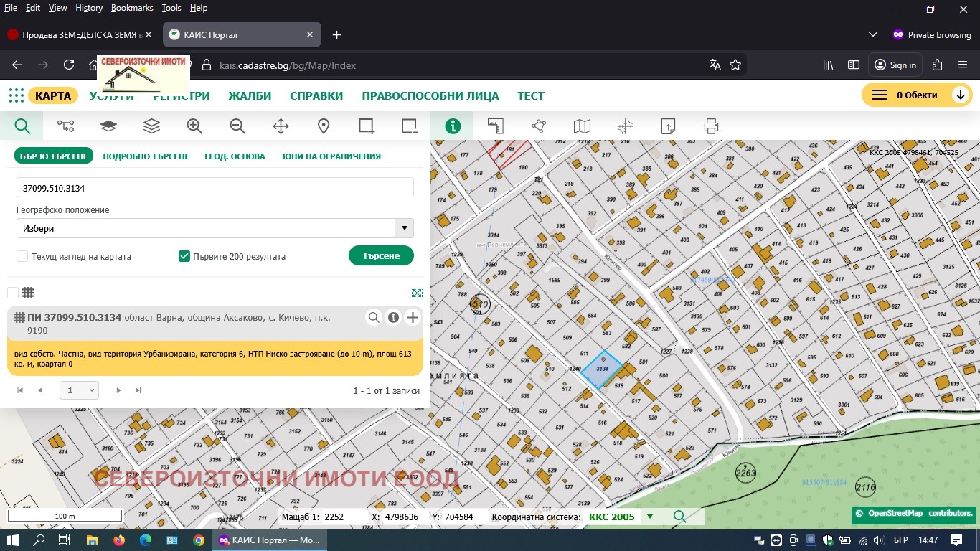
Task: Click the search query input field
Action: click(x=215, y=187)
